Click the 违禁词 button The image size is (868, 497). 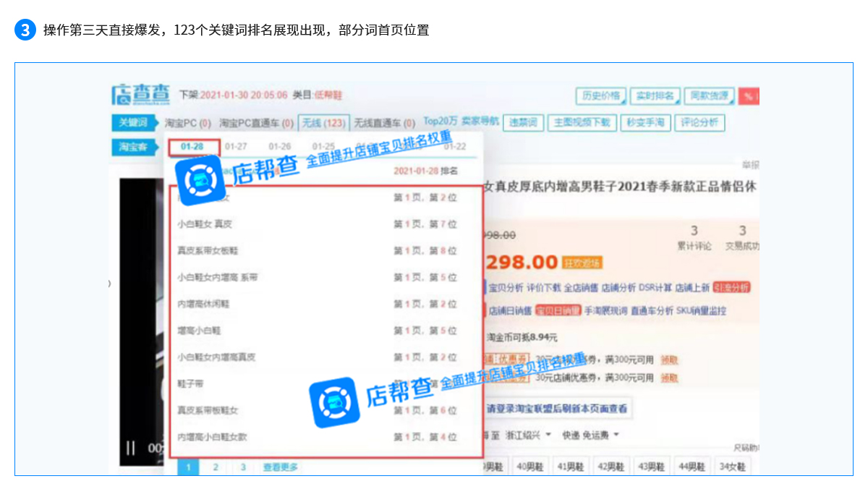tap(522, 122)
